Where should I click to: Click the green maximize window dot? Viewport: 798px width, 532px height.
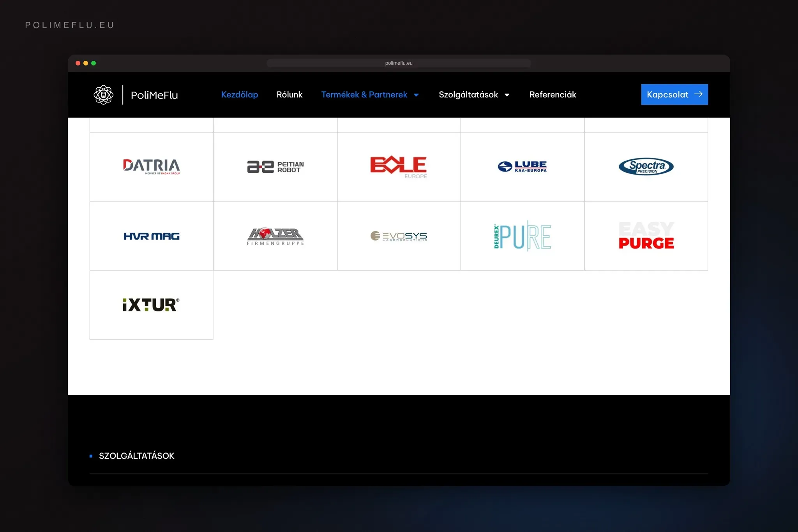[94, 63]
